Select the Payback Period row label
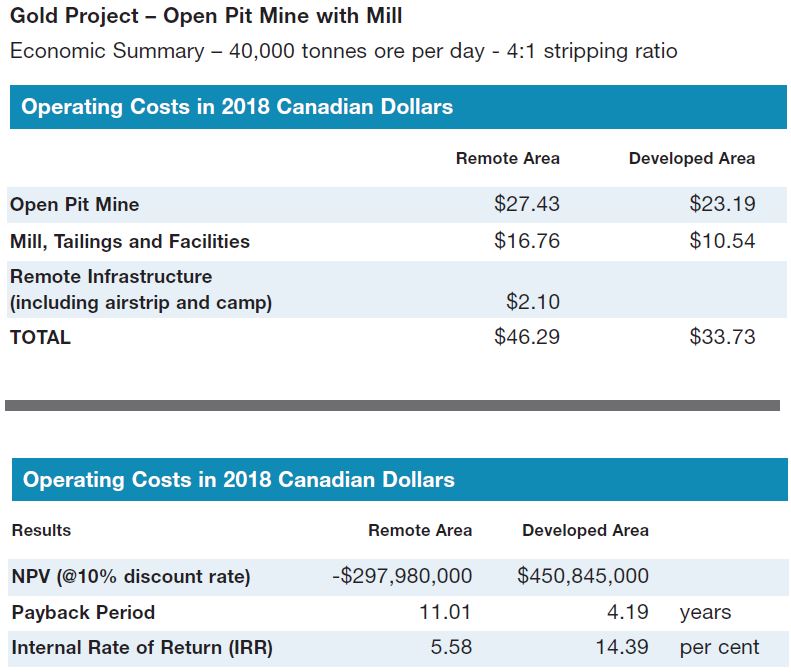Viewport: 791px width, 672px height. 83,612
